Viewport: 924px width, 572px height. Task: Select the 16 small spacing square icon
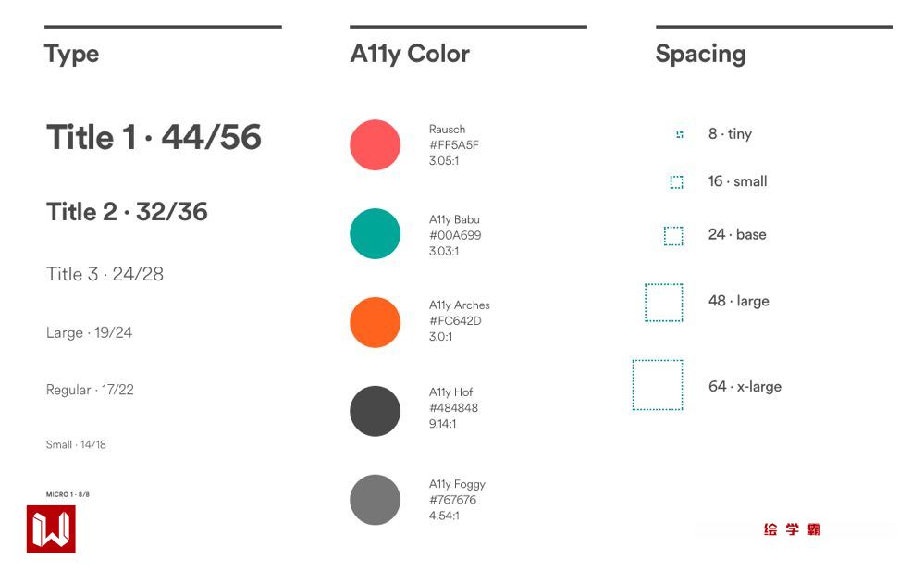[677, 182]
